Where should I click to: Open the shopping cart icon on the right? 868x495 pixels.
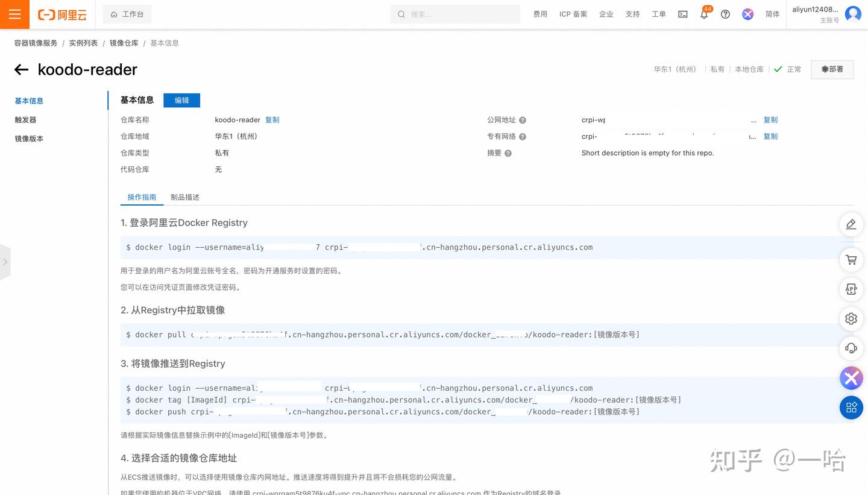(851, 259)
